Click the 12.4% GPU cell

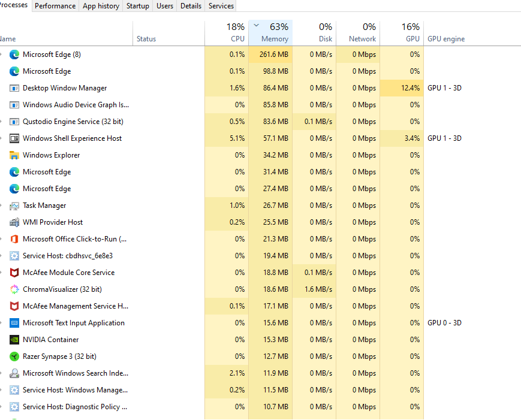point(402,88)
